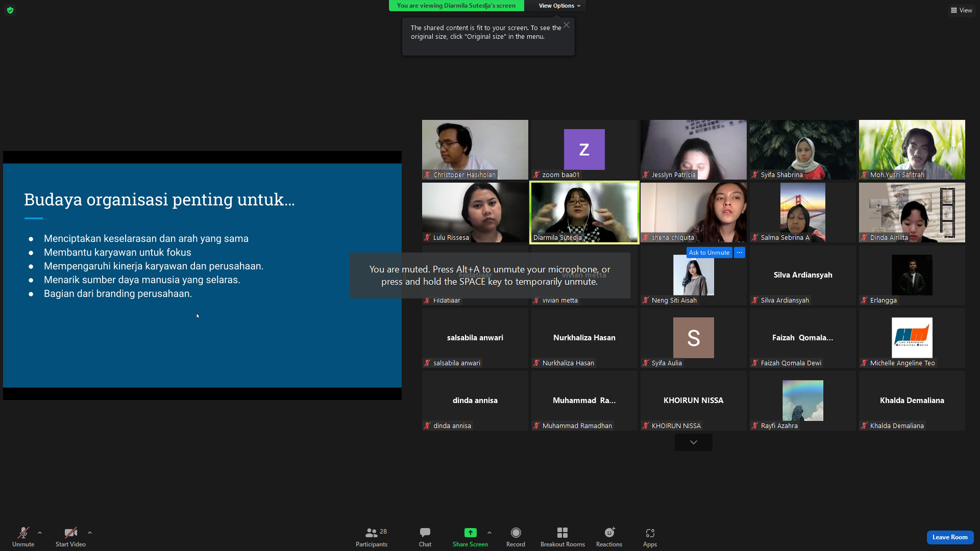Click the muted microphone icon beside Christoper Hasiholan

coord(427,174)
